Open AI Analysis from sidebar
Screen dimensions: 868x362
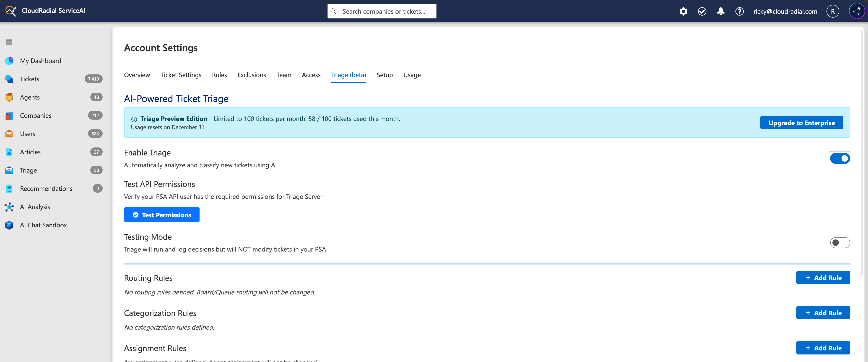tap(35, 207)
